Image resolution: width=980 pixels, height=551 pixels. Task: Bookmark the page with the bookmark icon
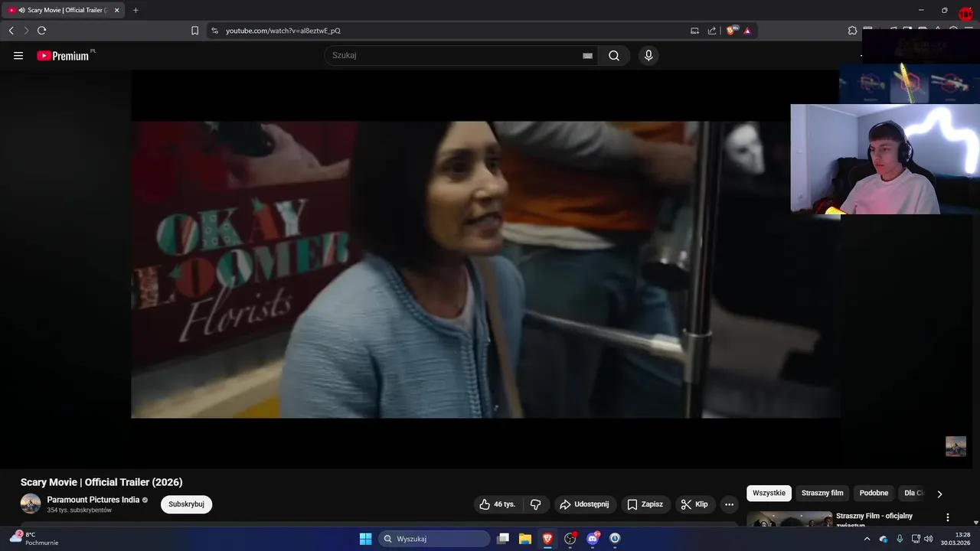(x=194, y=31)
